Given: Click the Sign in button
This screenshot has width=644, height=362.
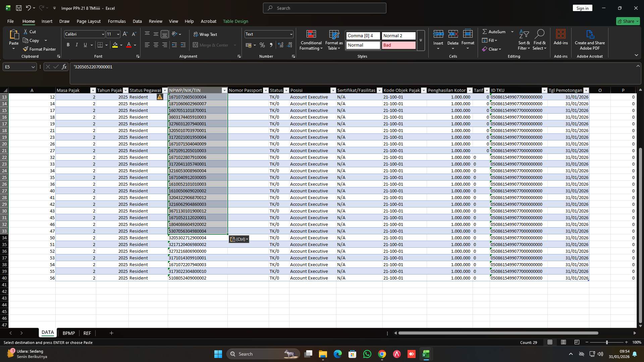Looking at the screenshot, I should pos(582,8).
